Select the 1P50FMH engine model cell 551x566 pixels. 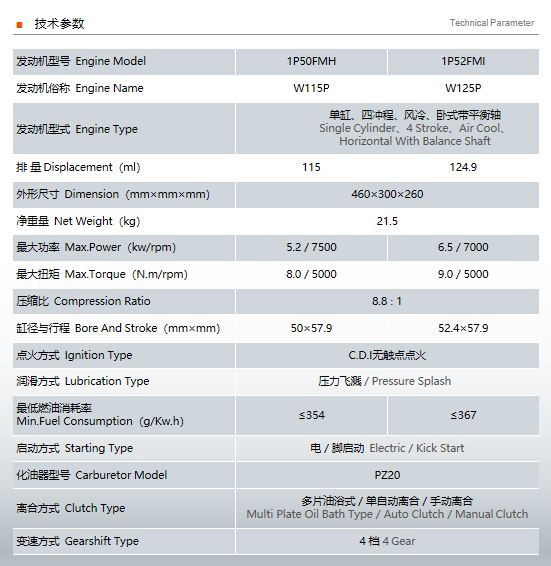tap(311, 62)
